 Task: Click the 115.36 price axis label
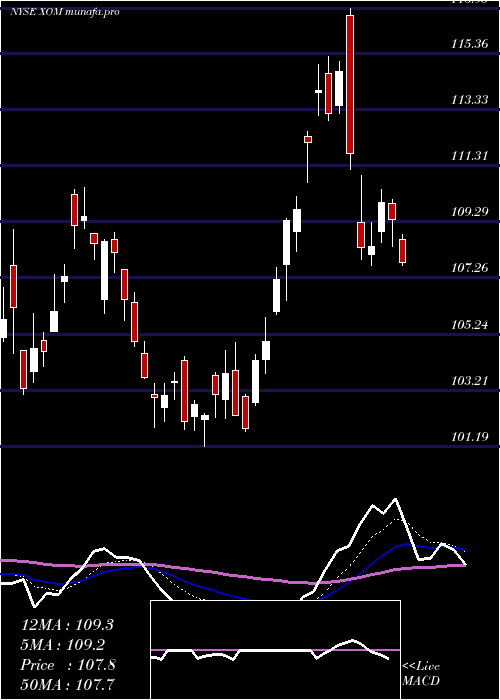click(x=469, y=44)
